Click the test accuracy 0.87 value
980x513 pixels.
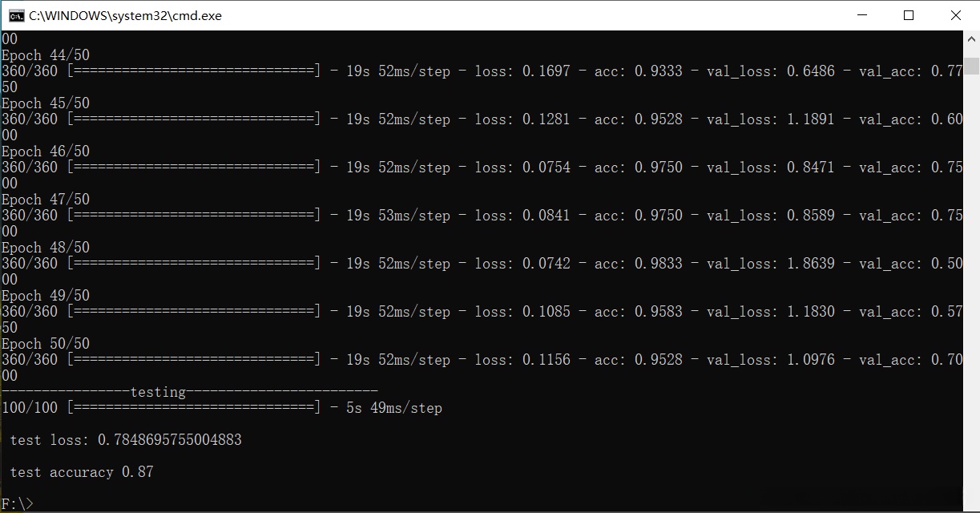(x=137, y=472)
